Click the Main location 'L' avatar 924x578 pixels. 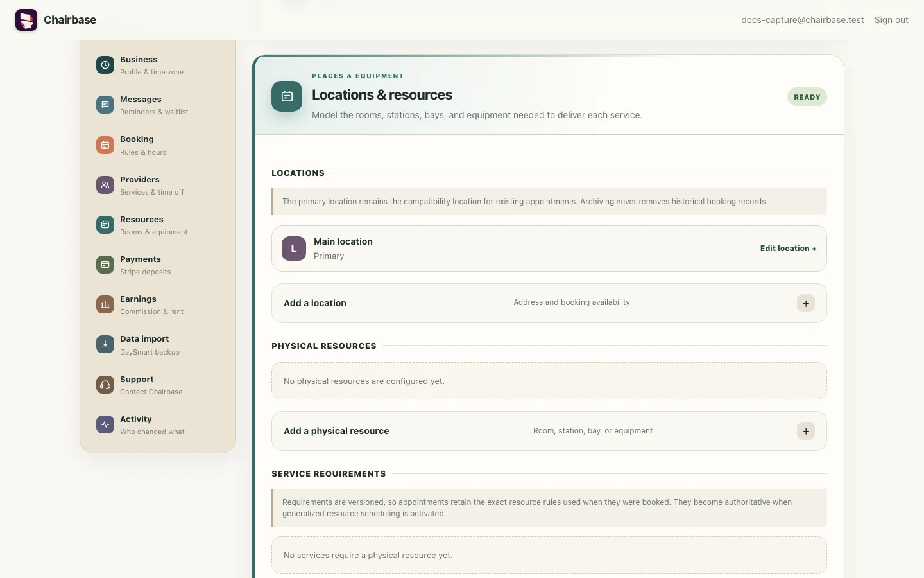pyautogui.click(x=294, y=249)
